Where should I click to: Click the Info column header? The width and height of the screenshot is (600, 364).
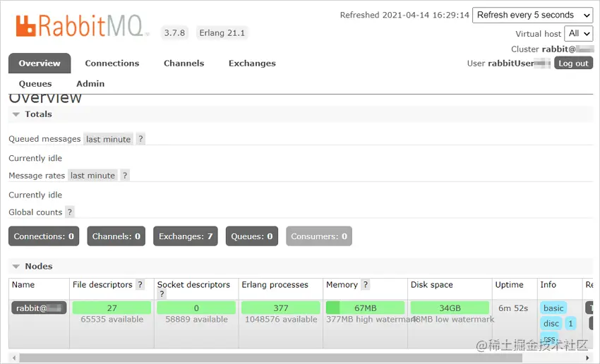click(x=548, y=285)
